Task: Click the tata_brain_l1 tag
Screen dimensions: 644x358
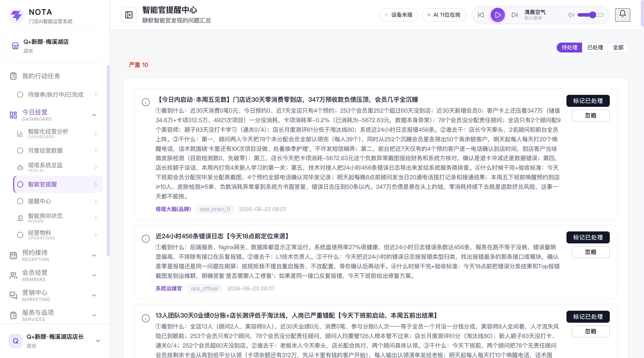Action: (215, 209)
